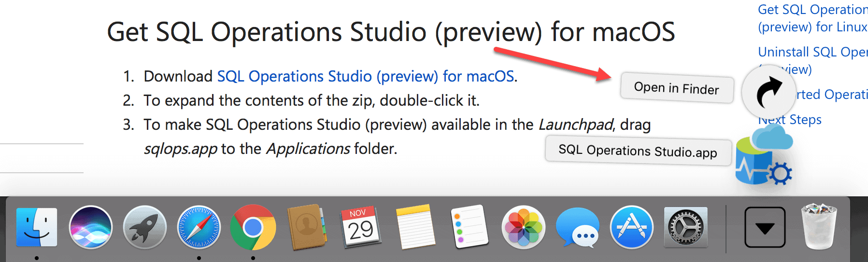The image size is (868, 262).
Task: Open the Photos app icon
Action: coord(524,227)
